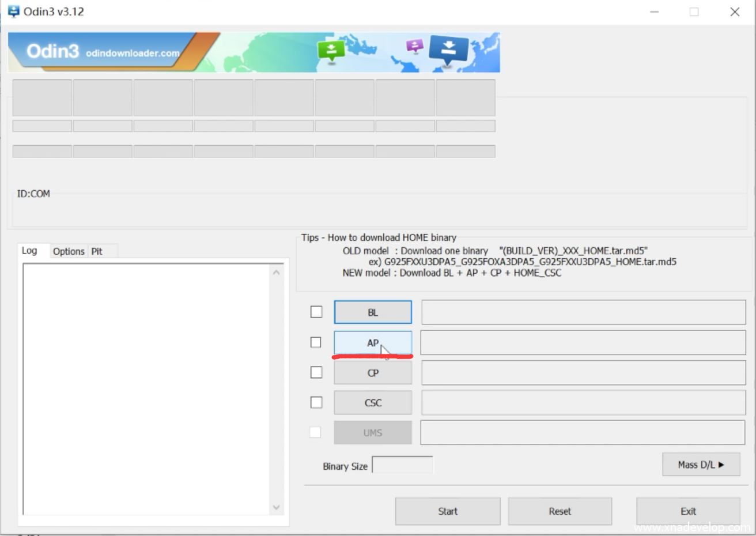The image size is (756, 536).
Task: Select the Log tab
Action: 29,251
